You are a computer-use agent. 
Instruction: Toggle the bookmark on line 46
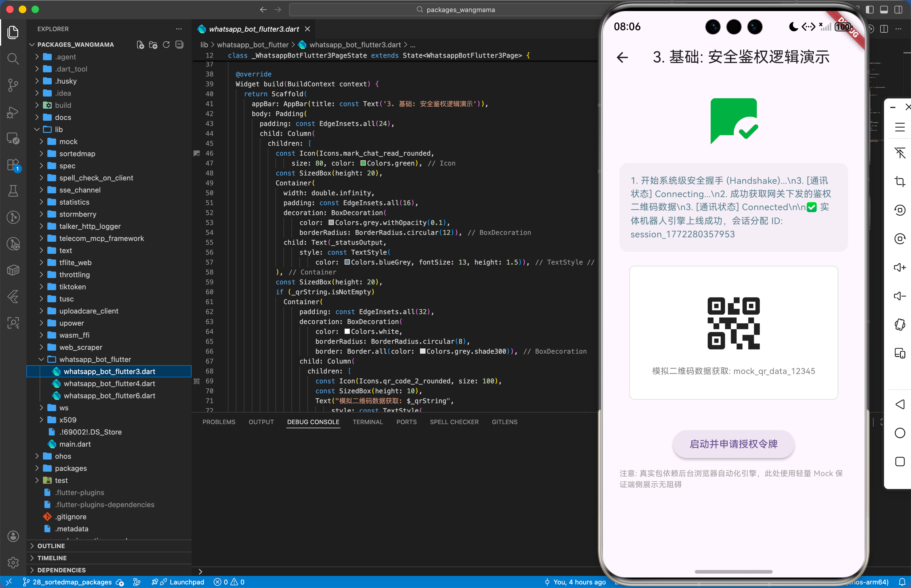pos(197,153)
